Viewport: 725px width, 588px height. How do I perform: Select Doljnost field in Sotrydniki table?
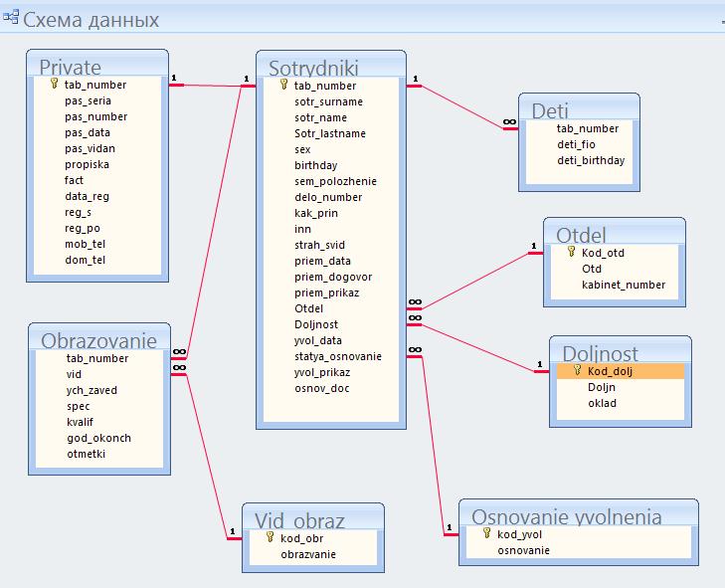[x=316, y=324]
